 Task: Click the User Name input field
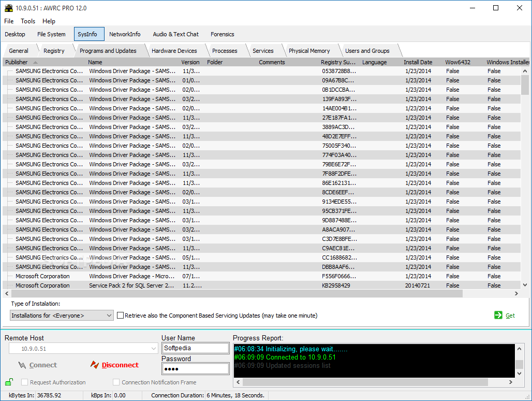coord(196,348)
